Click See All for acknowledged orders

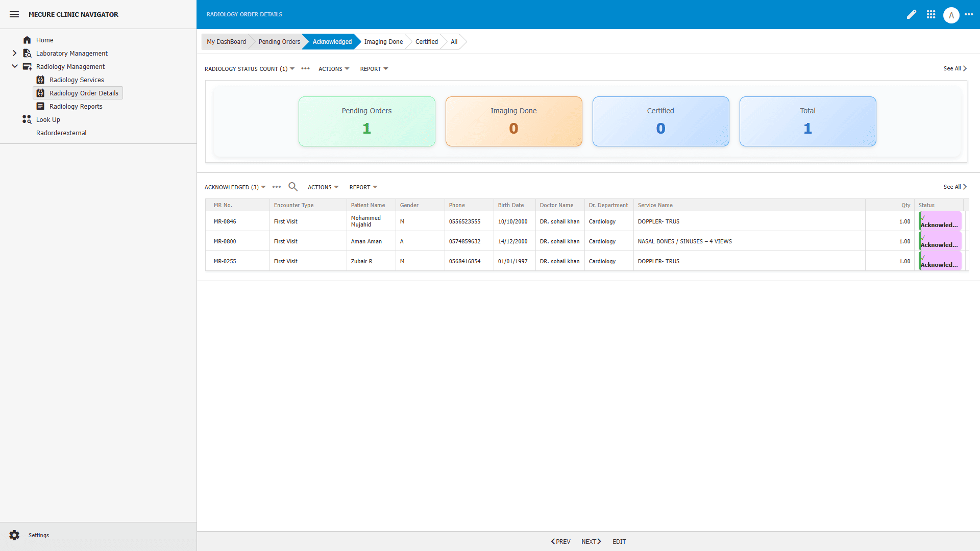(953, 187)
